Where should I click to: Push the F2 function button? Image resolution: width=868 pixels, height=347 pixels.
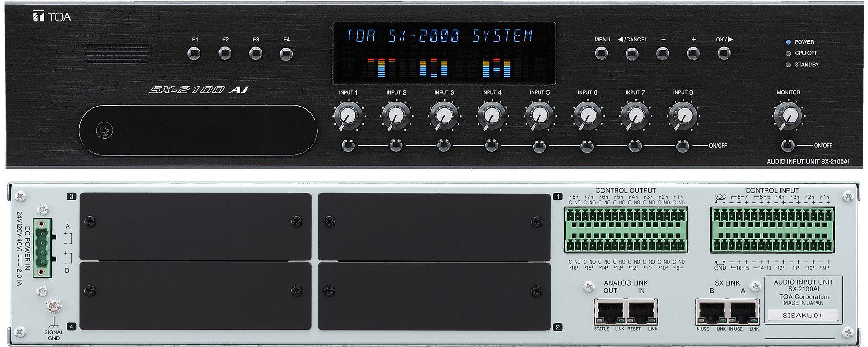tap(225, 54)
